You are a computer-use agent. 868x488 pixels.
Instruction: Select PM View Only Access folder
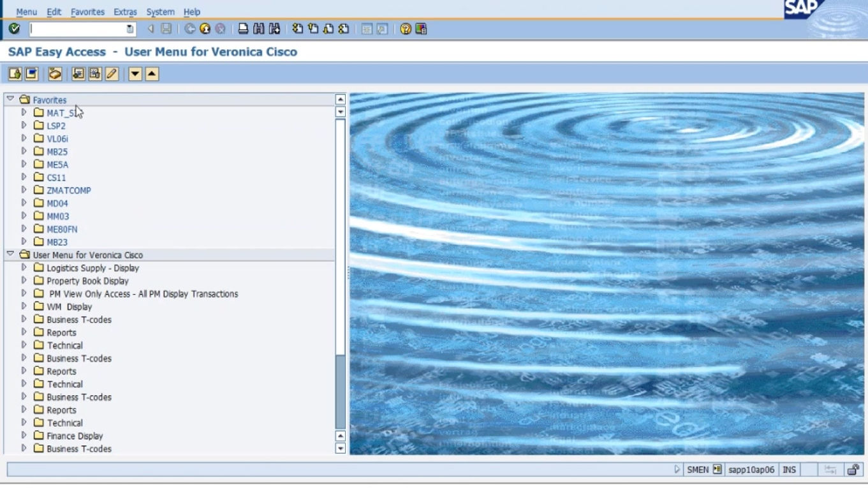[143, 294]
